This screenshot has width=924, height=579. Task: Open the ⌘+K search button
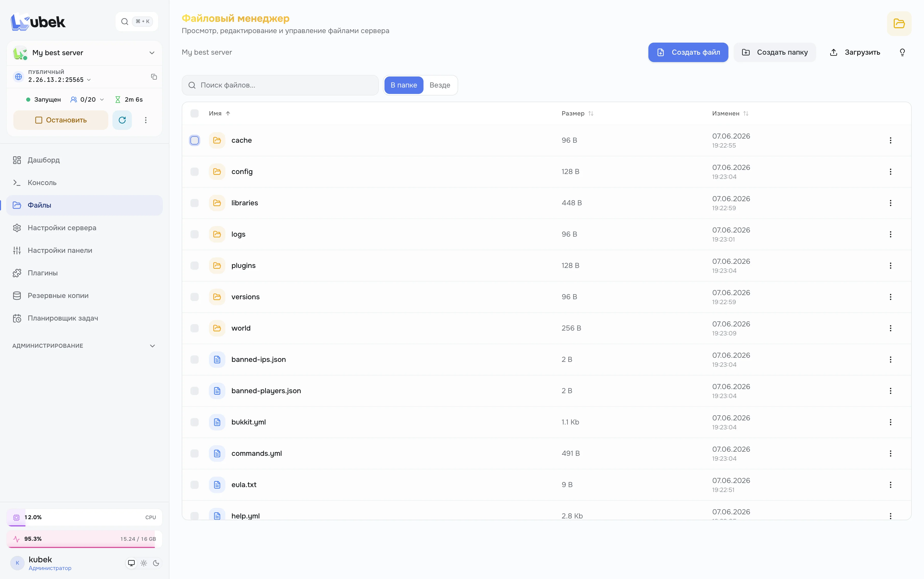click(137, 22)
